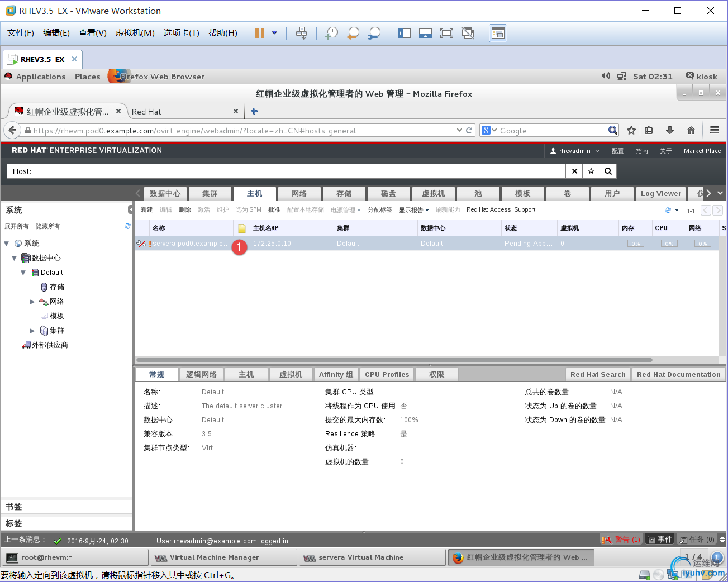Open Firefox downloads panel

pyautogui.click(x=670, y=130)
